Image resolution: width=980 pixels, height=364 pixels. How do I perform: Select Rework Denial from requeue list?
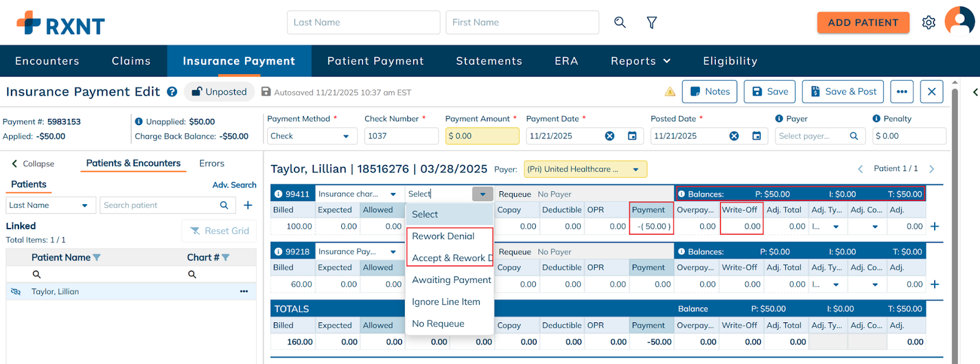443,237
